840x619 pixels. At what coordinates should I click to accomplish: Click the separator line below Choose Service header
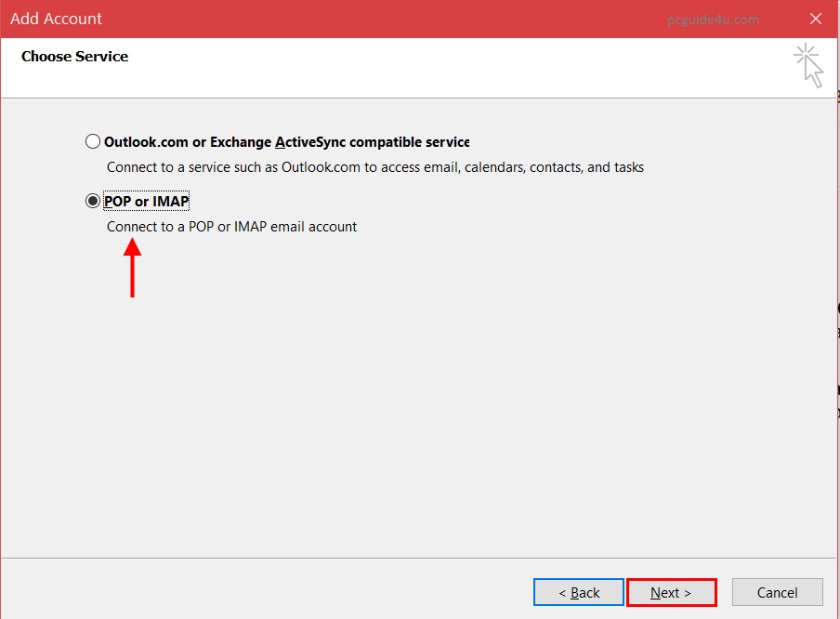(418, 98)
